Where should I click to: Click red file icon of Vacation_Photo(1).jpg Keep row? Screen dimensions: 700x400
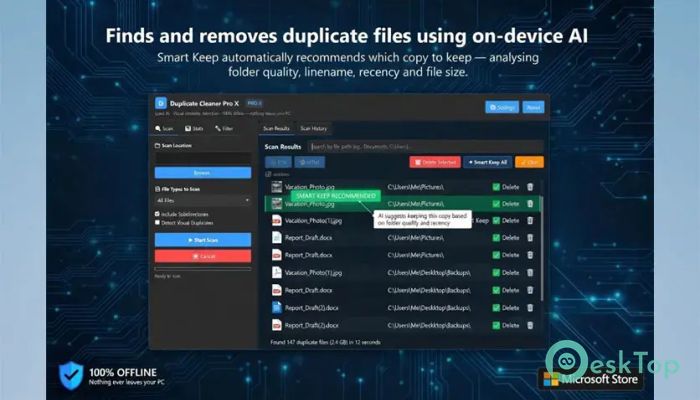pyautogui.click(x=277, y=221)
